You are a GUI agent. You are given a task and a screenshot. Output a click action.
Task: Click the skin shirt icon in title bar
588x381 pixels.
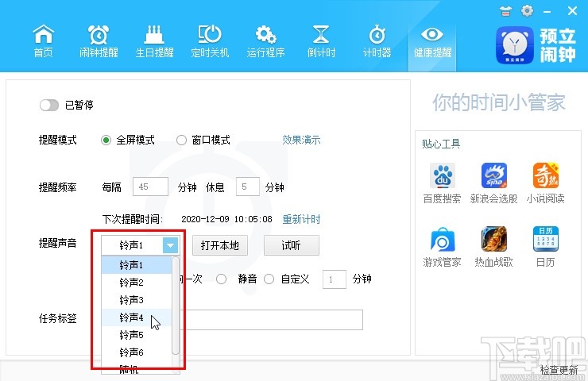(505, 11)
